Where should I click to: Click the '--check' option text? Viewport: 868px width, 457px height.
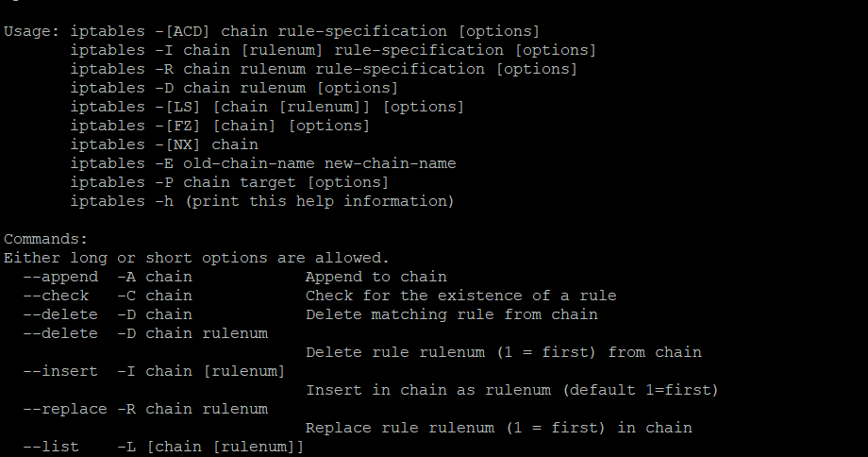[56, 296]
